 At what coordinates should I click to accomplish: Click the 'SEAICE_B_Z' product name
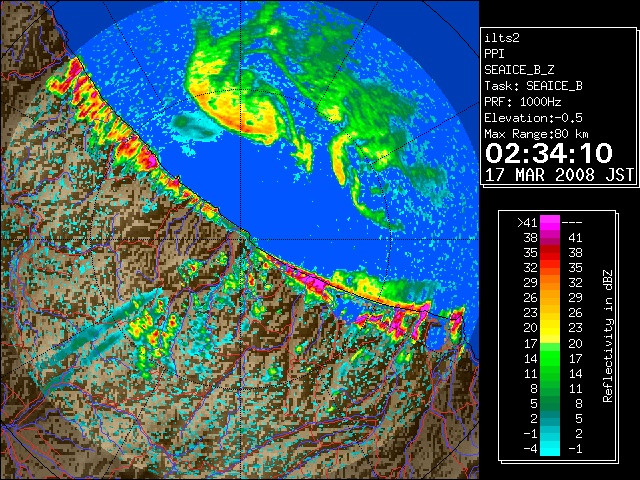coord(519,70)
